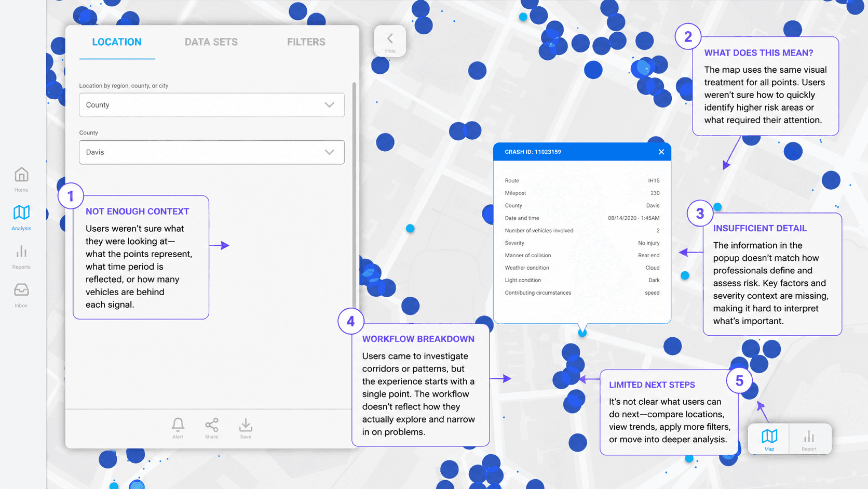Open the Reports bar chart icon
The width and height of the screenshot is (868, 489).
pos(21,252)
